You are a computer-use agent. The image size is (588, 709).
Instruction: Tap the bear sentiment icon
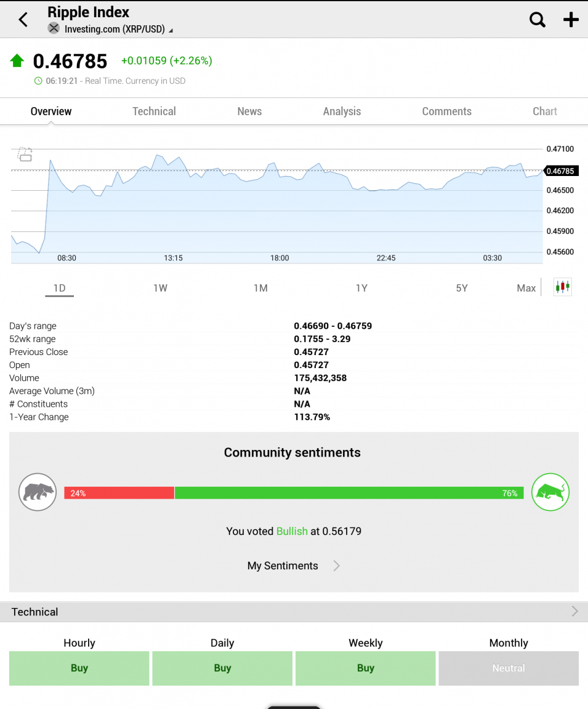(38, 492)
